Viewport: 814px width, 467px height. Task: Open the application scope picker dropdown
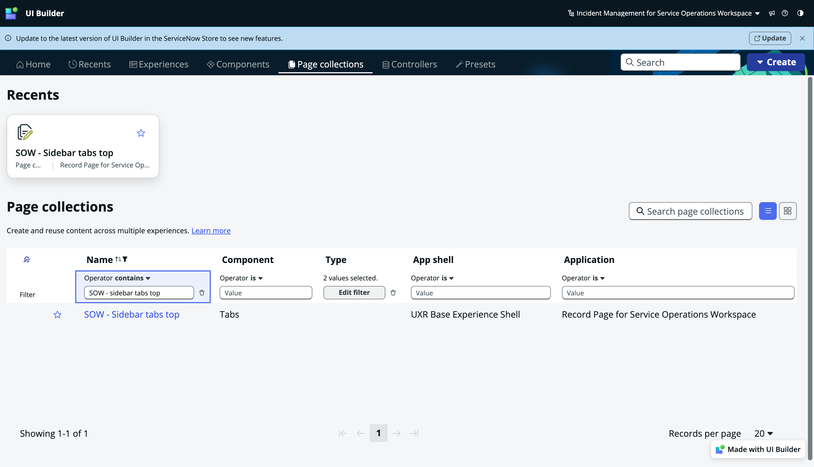point(664,13)
